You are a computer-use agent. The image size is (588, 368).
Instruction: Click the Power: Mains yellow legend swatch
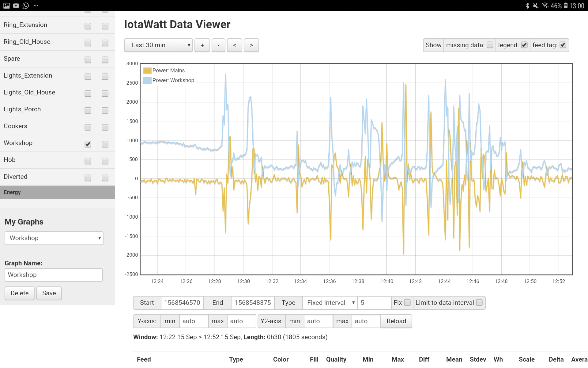(x=147, y=71)
